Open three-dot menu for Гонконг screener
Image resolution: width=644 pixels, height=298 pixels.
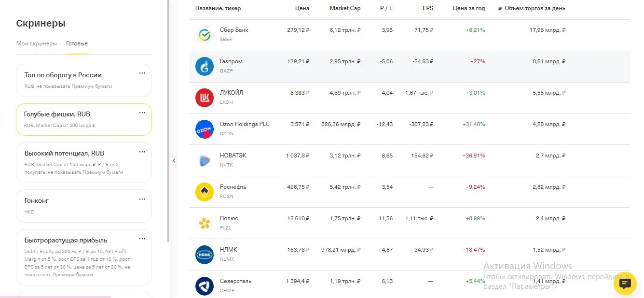pos(142,199)
